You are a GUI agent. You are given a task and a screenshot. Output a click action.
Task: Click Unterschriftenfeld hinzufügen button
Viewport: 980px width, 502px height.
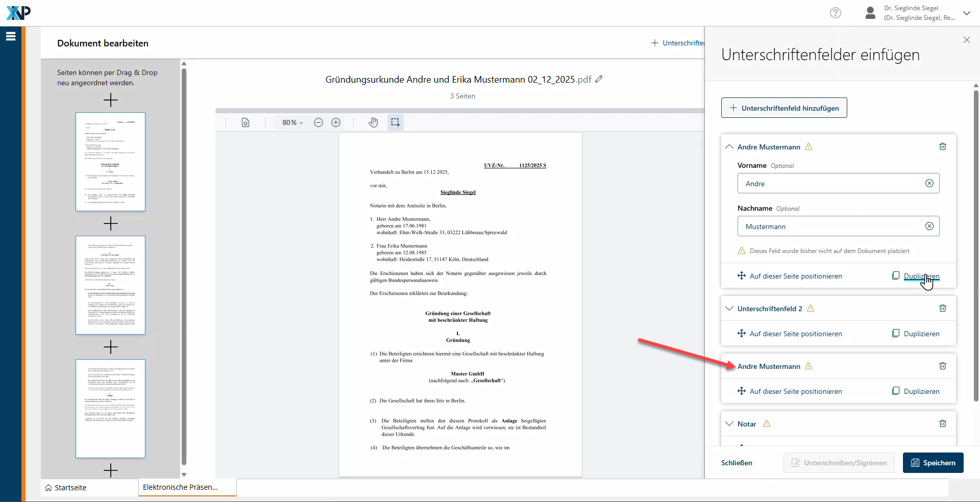tap(784, 108)
